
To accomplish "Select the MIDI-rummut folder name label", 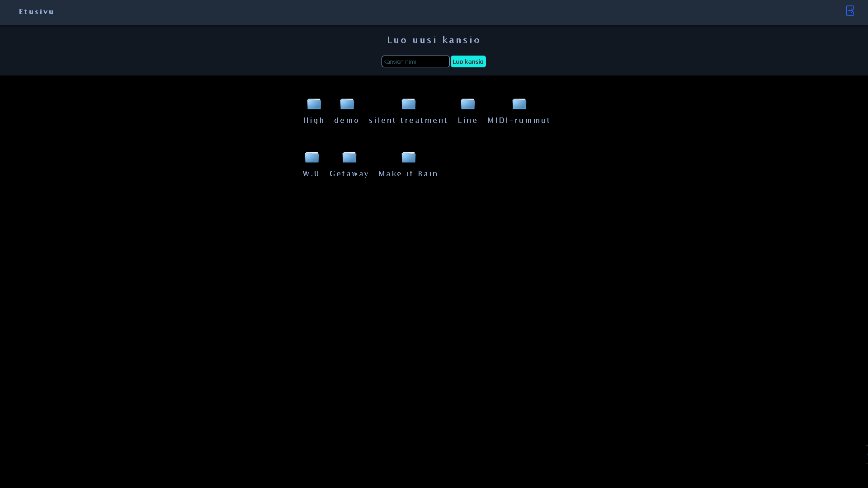I will (519, 120).
